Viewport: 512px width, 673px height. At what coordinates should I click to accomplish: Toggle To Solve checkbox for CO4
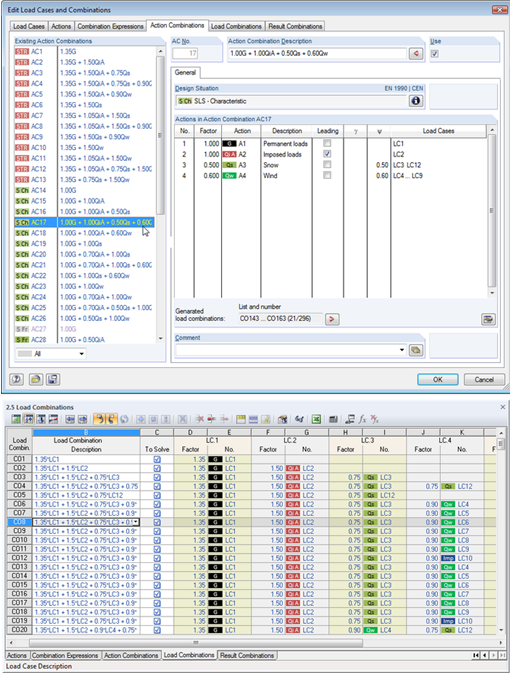click(157, 486)
